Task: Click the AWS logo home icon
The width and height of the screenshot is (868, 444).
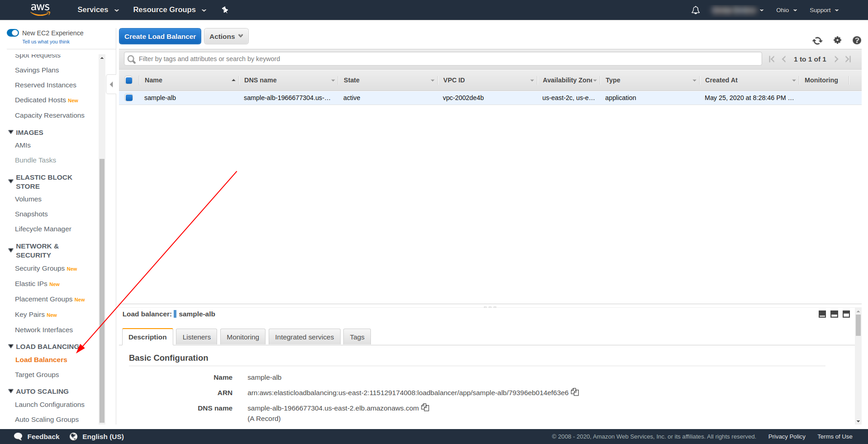Action: coord(40,10)
